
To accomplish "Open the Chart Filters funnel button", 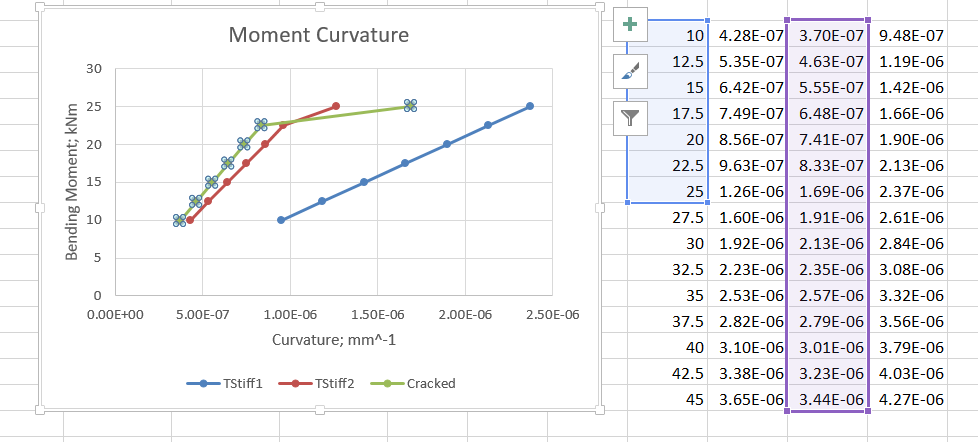I will pos(629,117).
